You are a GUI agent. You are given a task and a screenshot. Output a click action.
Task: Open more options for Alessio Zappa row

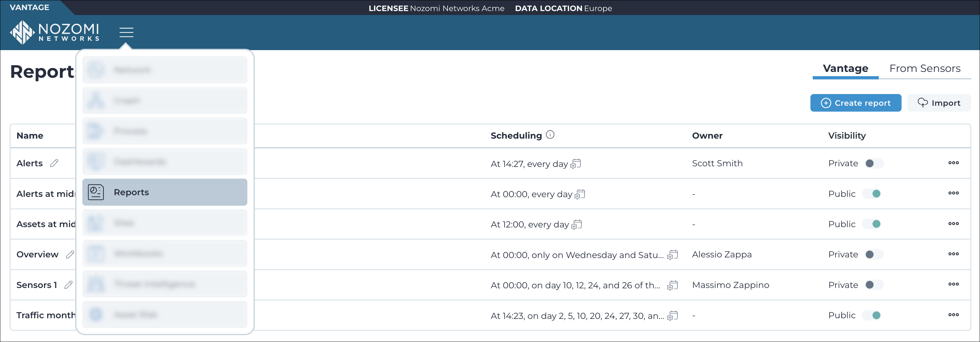pyautogui.click(x=953, y=254)
